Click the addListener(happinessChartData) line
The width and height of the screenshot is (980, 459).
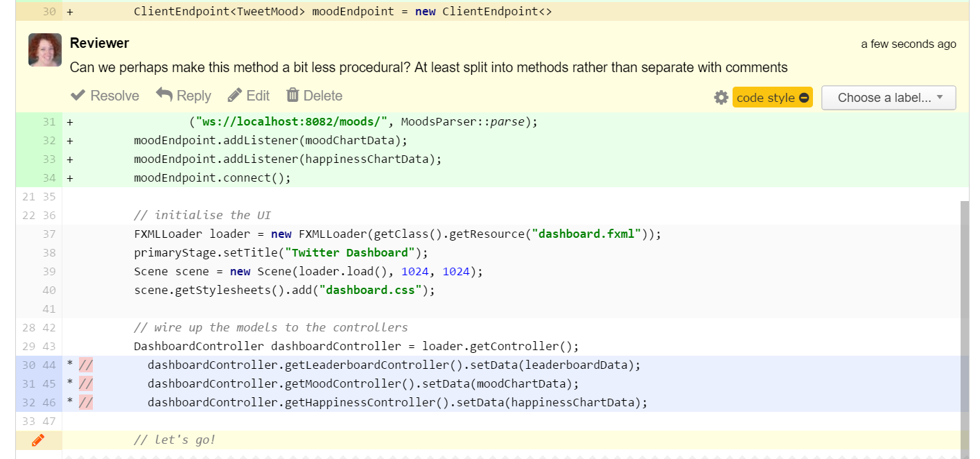point(288,159)
